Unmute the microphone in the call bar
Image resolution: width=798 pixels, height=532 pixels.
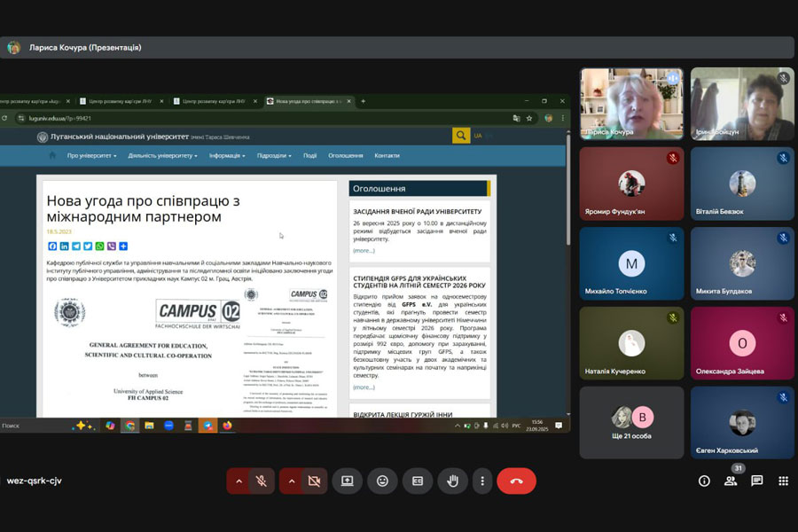[262, 481]
